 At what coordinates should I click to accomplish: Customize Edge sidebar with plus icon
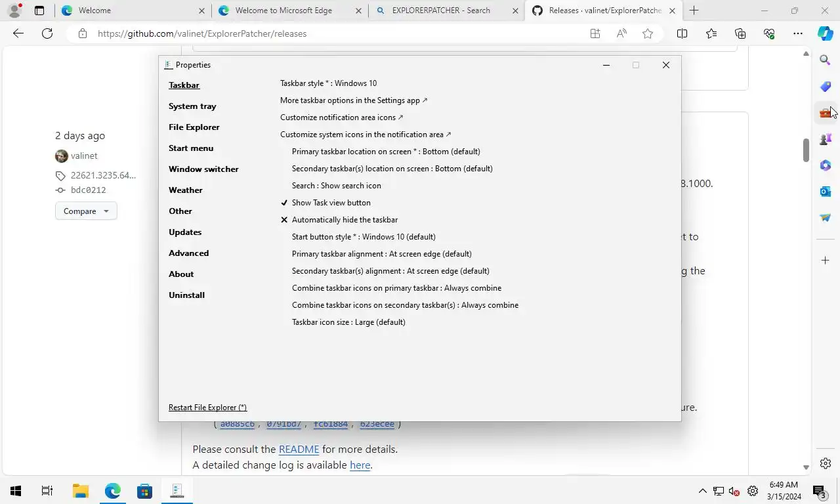point(826,261)
